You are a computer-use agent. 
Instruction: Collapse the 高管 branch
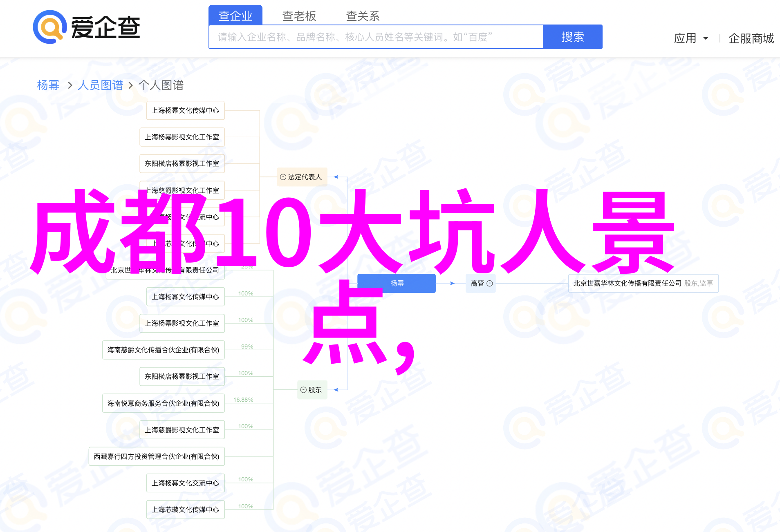point(490,283)
